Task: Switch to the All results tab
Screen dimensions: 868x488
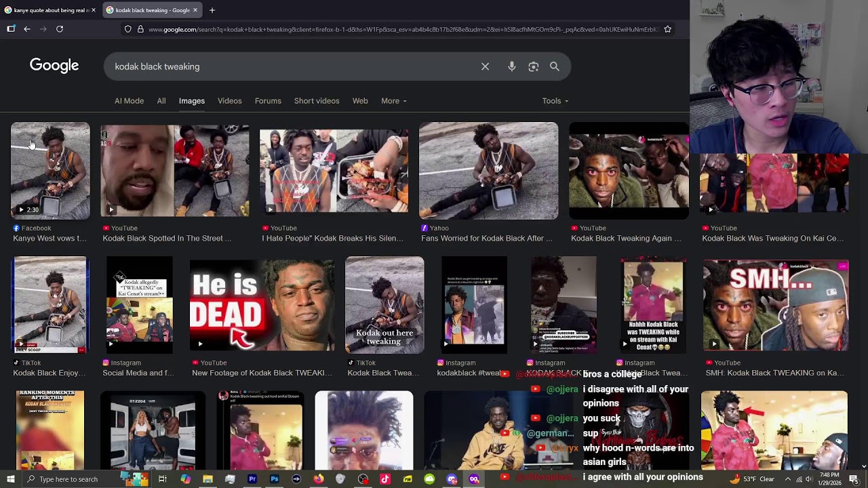Action: tap(161, 101)
